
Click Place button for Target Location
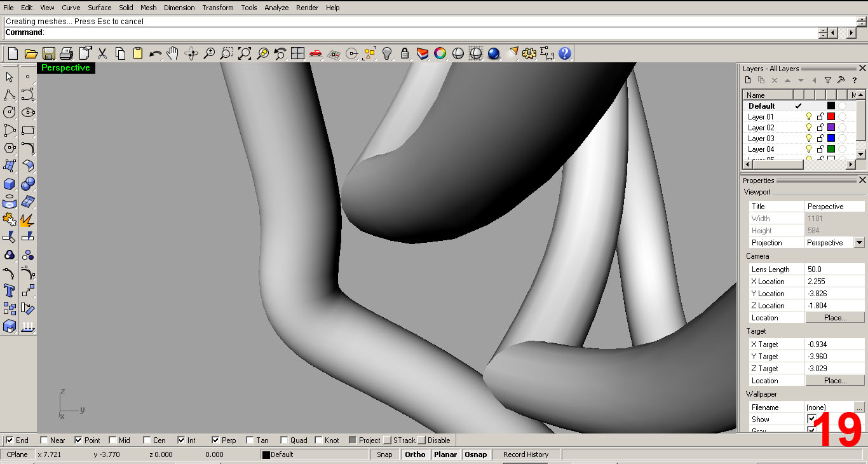pos(835,381)
